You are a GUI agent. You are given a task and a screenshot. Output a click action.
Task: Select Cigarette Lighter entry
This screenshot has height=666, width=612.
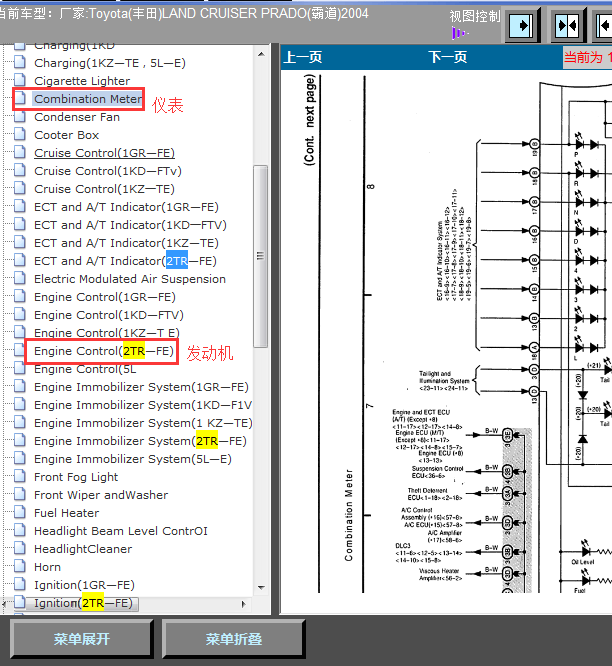coord(82,81)
